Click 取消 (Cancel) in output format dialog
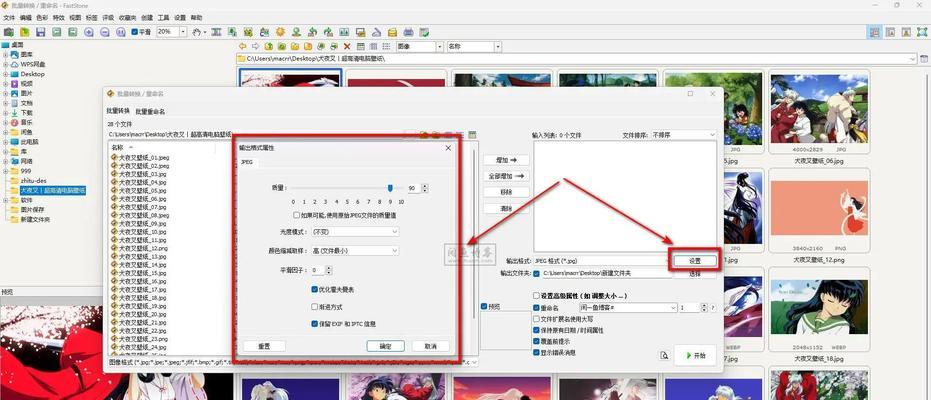This screenshot has width=931, height=400. coord(430,346)
